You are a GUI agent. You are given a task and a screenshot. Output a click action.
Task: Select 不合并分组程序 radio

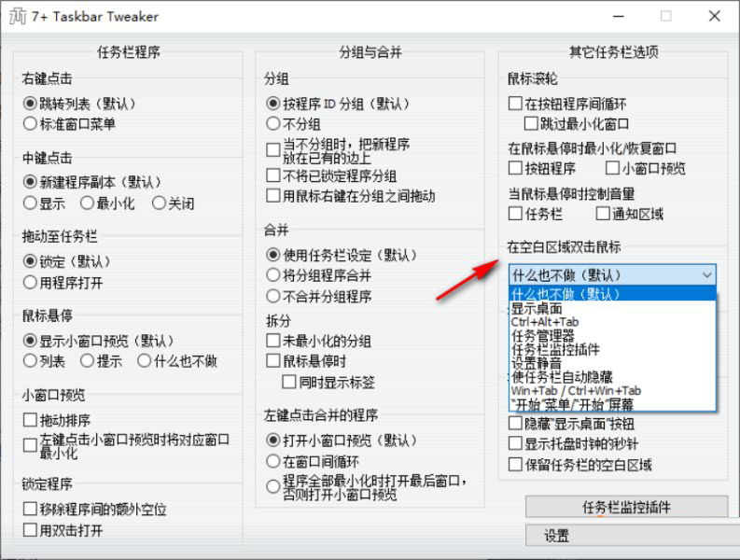point(272,296)
